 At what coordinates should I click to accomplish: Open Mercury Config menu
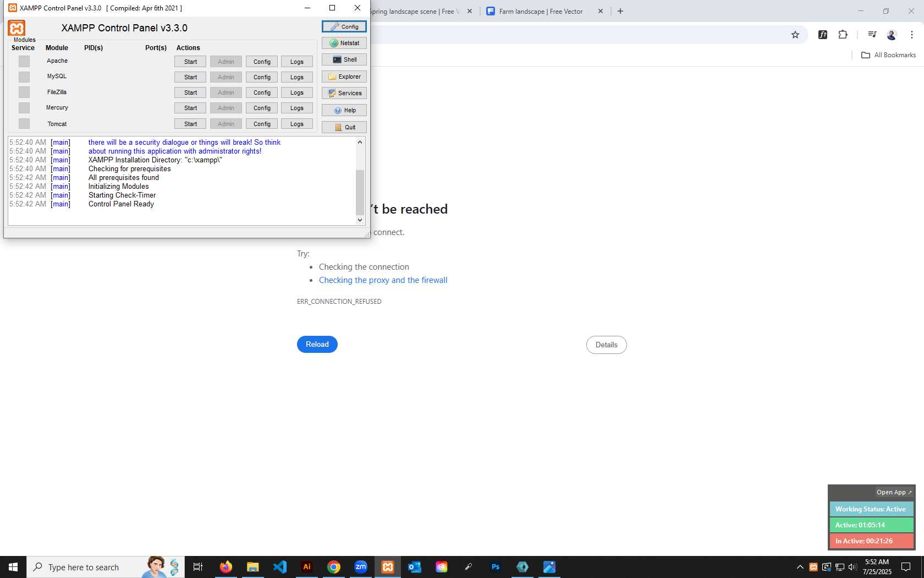tap(262, 108)
